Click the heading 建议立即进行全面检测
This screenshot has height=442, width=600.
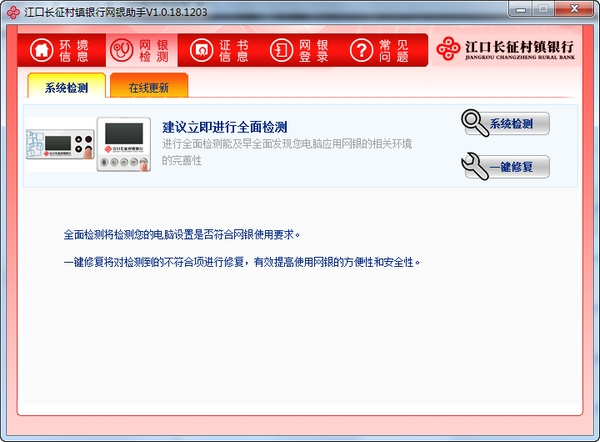click(225, 127)
